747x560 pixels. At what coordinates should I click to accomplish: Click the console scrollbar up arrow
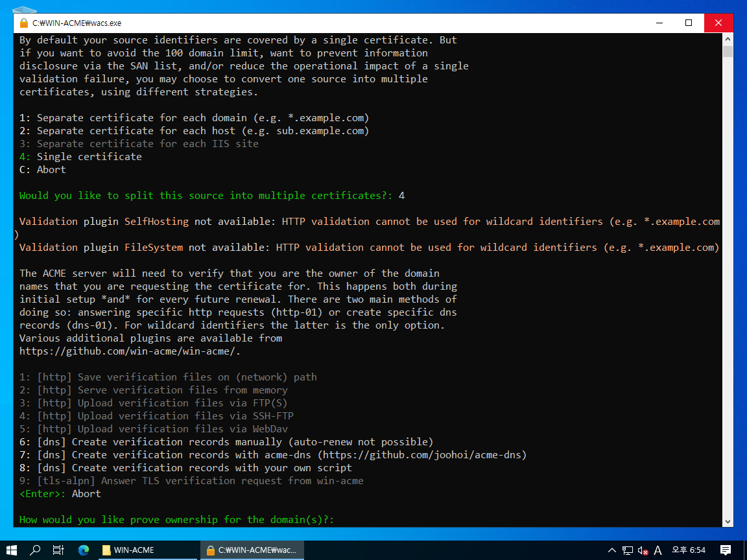coord(728,39)
